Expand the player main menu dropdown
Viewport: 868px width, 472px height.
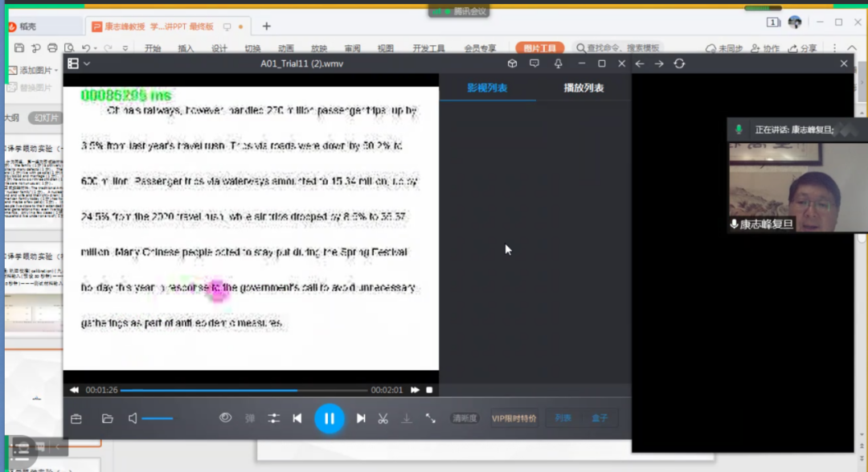point(79,64)
